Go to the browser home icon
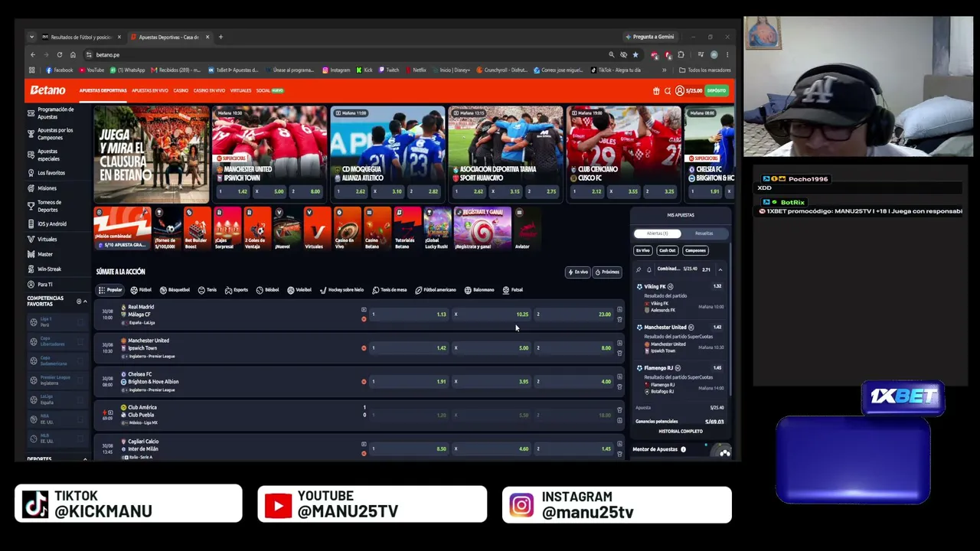Viewport: 980px width, 551px height. coord(73,55)
